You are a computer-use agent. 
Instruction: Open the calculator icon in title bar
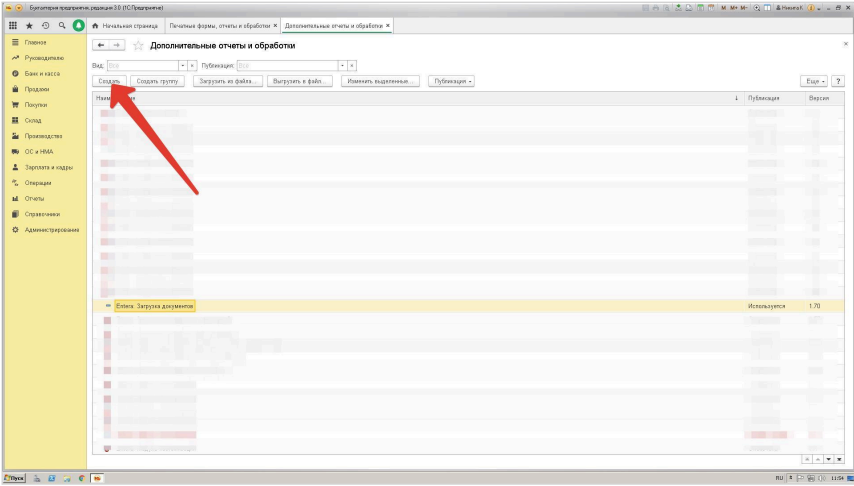(700, 8)
